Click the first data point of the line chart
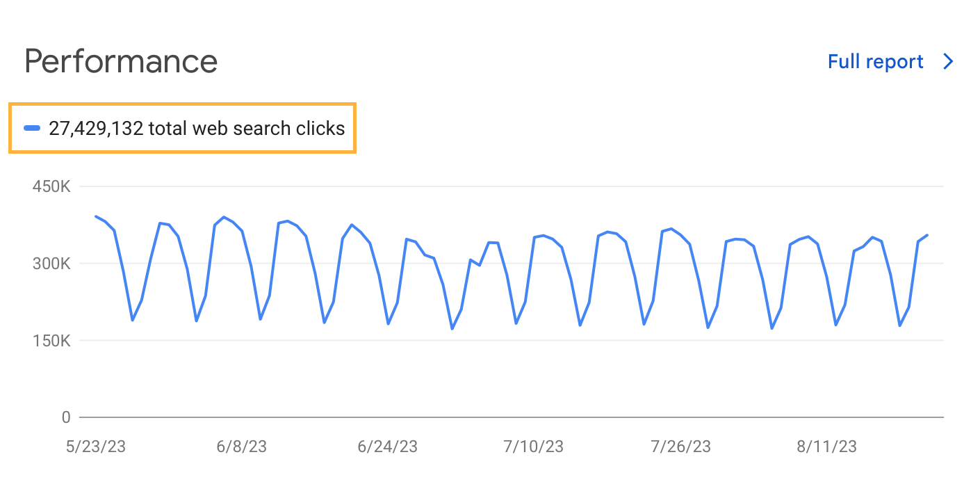980x498 pixels. tap(96, 216)
